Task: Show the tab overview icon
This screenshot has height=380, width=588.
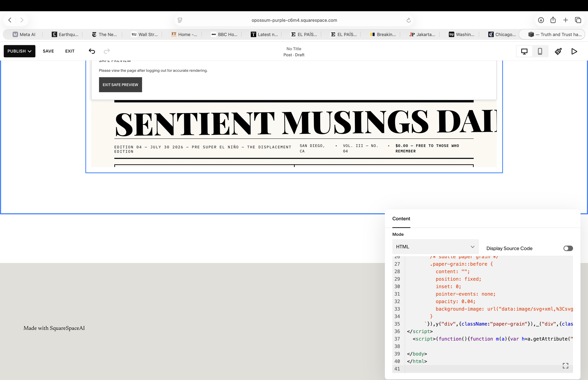Action: 578,20
